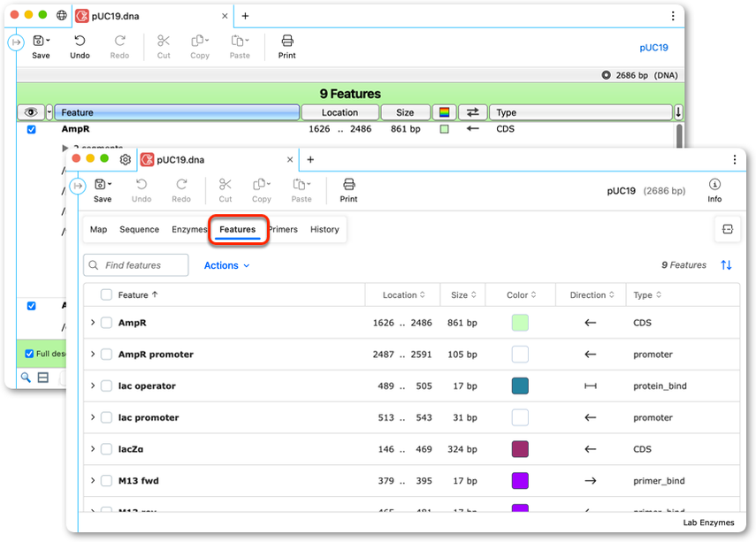Click Print icon in back window
The width and height of the screenshot is (756, 542).
[x=286, y=41]
